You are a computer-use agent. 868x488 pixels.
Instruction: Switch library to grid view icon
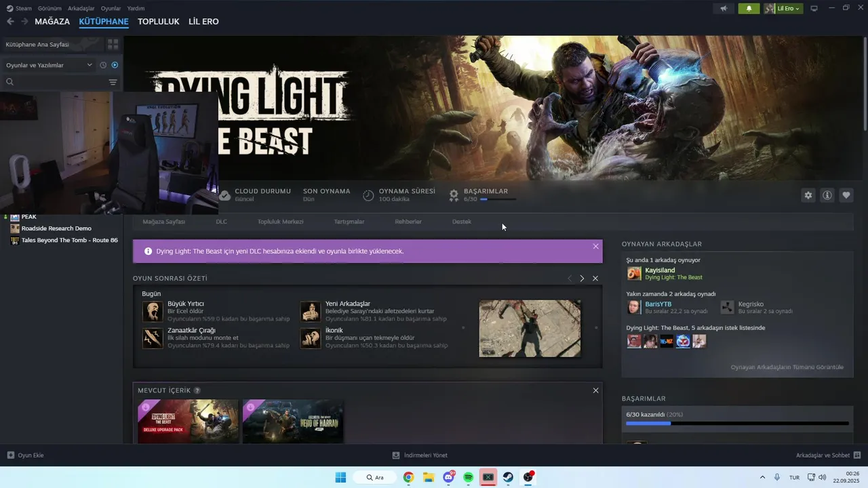tap(113, 44)
